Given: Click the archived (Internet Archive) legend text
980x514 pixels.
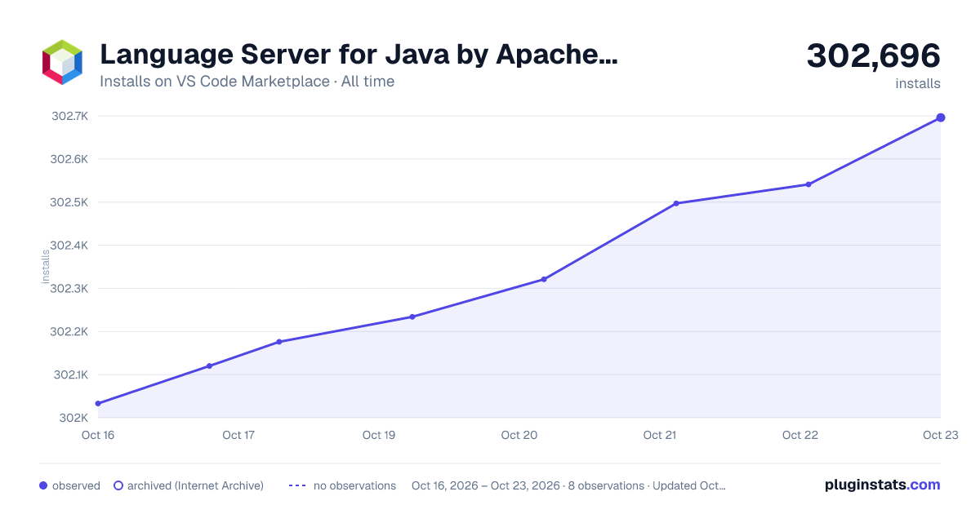Looking at the screenshot, I should [x=195, y=485].
